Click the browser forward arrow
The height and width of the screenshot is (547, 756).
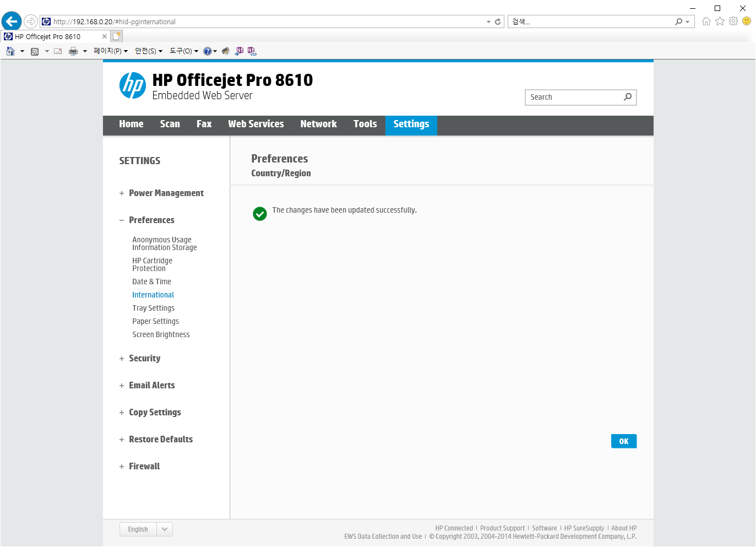[31, 21]
